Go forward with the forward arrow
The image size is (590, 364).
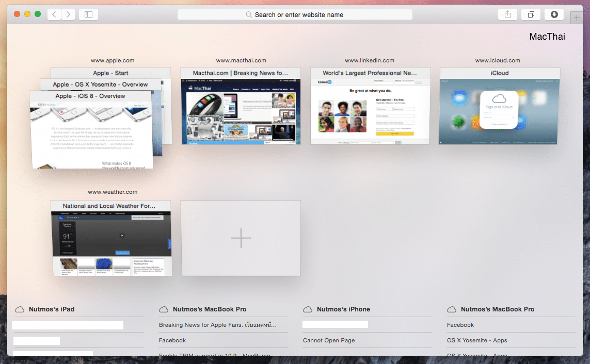tap(68, 14)
